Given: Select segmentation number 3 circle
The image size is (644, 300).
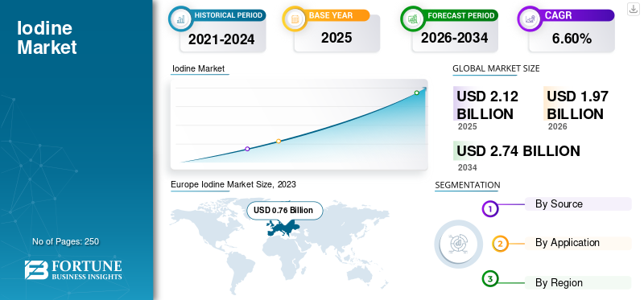Looking at the screenshot, I should click(489, 279).
